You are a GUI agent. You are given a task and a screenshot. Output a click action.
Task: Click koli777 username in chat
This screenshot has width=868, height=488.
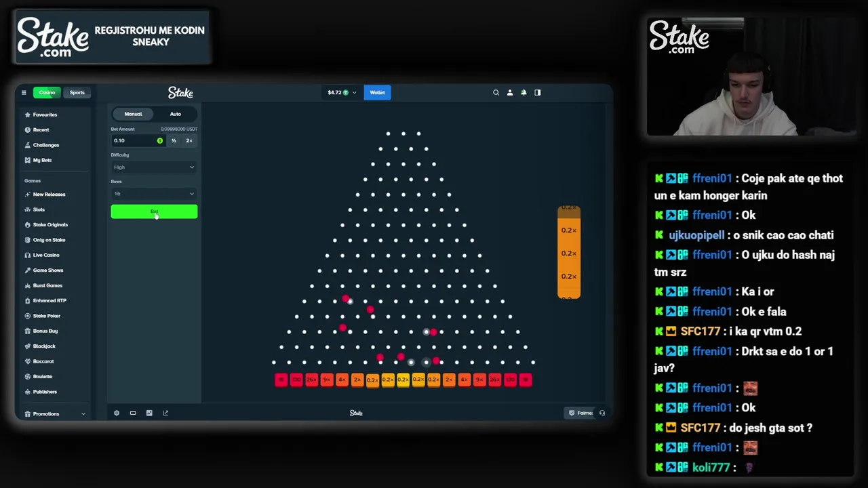coord(711,468)
